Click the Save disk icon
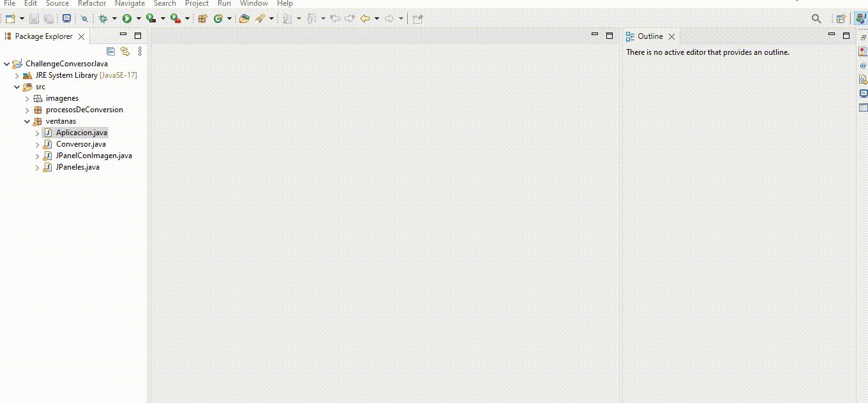868x403 pixels. point(34,18)
